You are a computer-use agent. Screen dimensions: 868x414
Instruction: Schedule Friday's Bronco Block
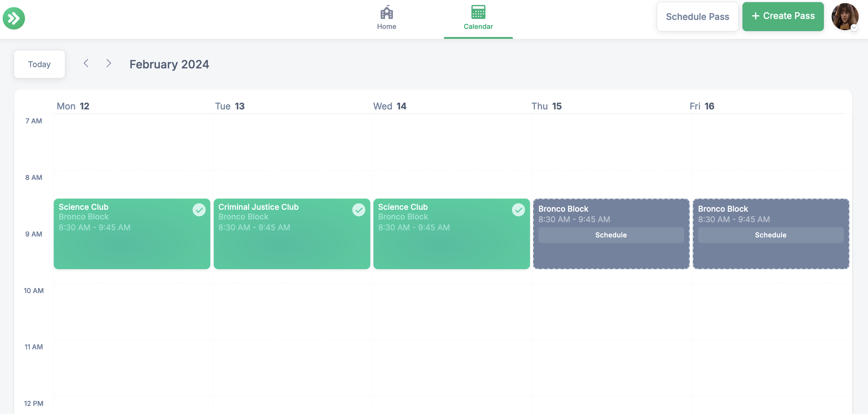(770, 235)
